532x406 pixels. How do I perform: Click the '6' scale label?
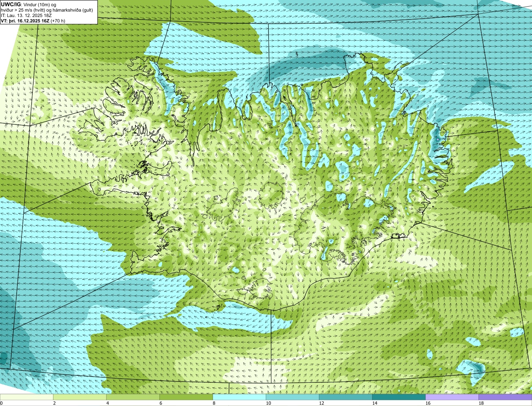tap(161, 403)
